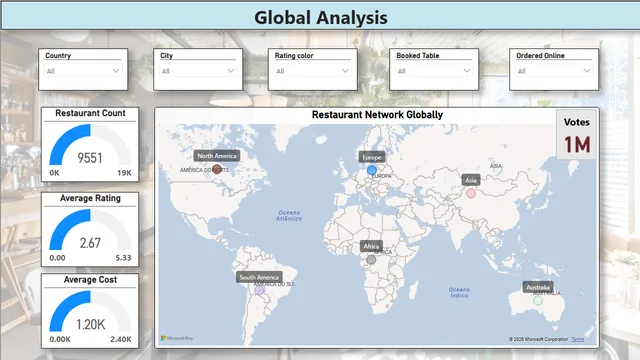Click the Average Rating gauge arc
This screenshot has width=640, height=360.
coord(90,230)
